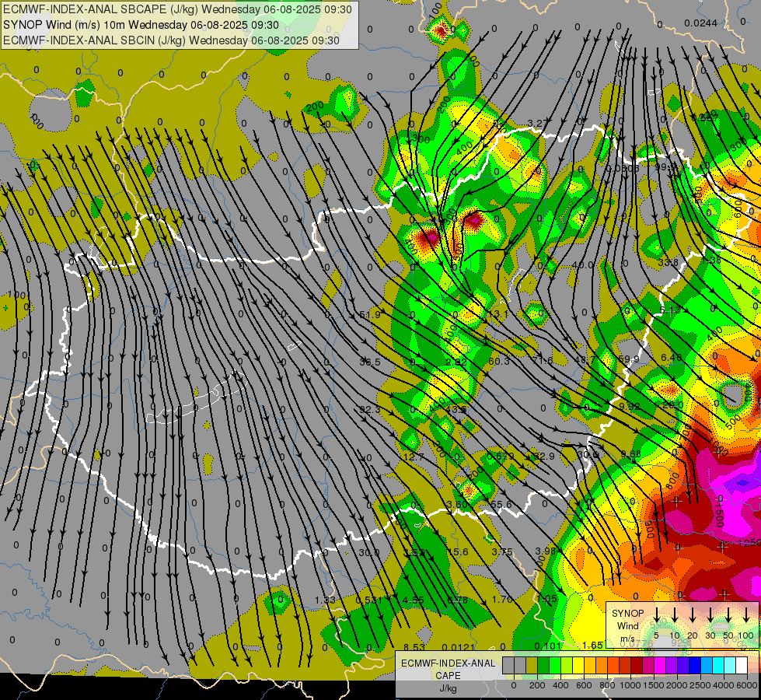This screenshot has height=700, width=761.
Task: Click the 3.98 value on the map
Action: (x=545, y=551)
